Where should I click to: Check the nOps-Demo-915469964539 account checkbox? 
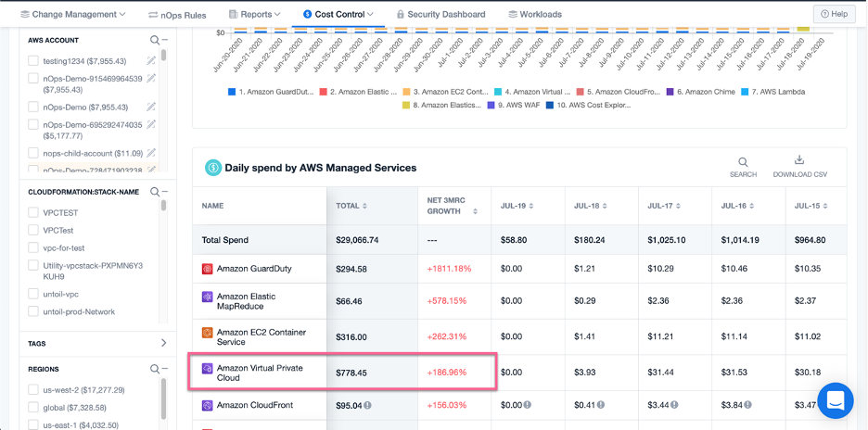(x=33, y=79)
